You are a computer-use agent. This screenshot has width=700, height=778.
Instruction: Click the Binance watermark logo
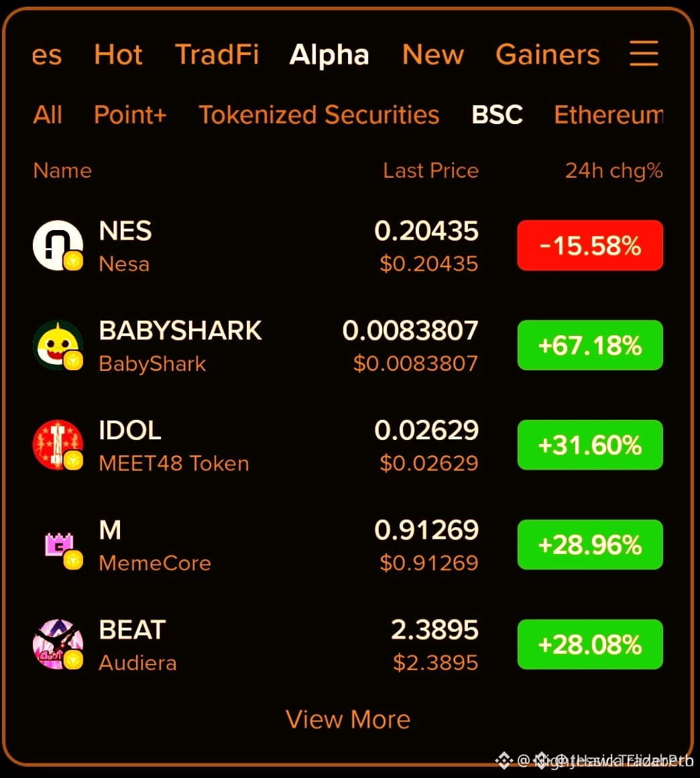point(504,760)
